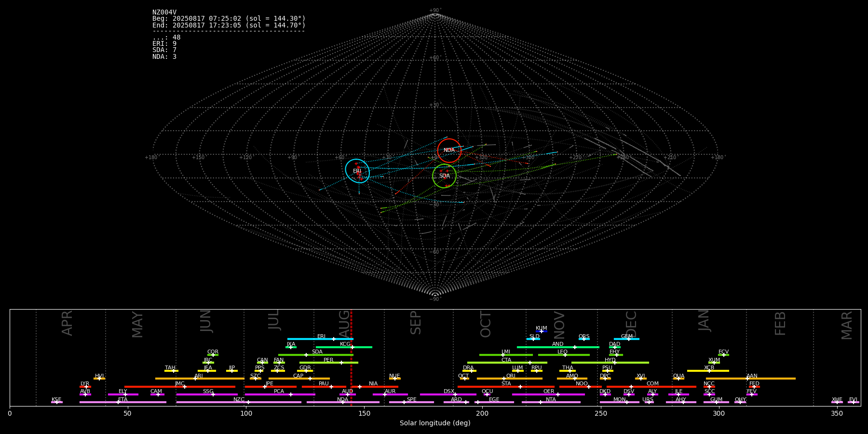This screenshot has height=434, width=868.
Task: Click the 300 tick on solar longitude axis
Action: [x=719, y=413]
